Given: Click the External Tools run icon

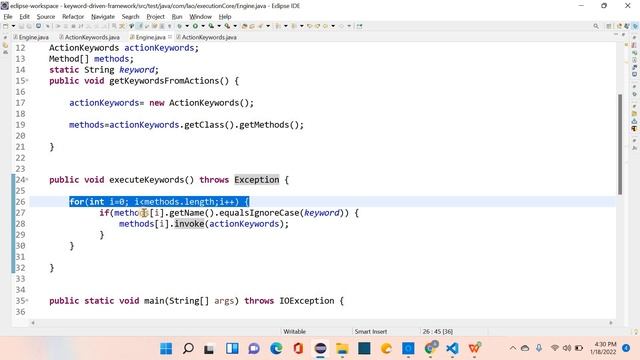Looking at the screenshot, I should point(227,26).
